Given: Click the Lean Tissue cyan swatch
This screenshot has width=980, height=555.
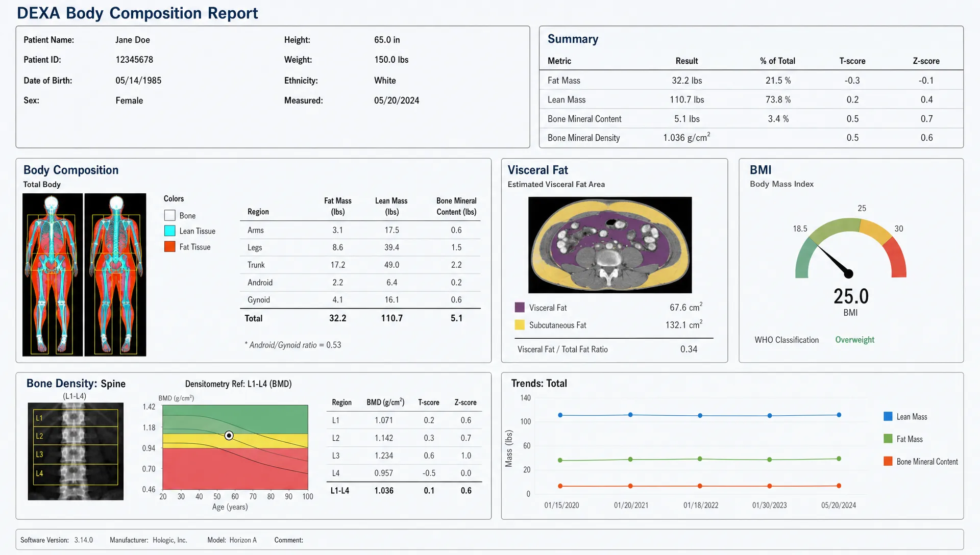Looking at the screenshot, I should (170, 231).
